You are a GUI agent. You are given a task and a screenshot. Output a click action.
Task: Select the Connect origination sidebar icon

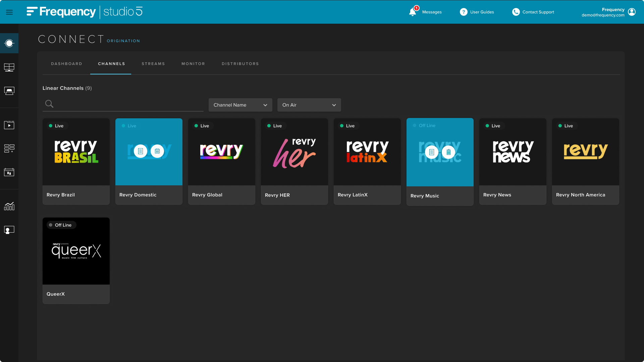pyautogui.click(x=9, y=43)
